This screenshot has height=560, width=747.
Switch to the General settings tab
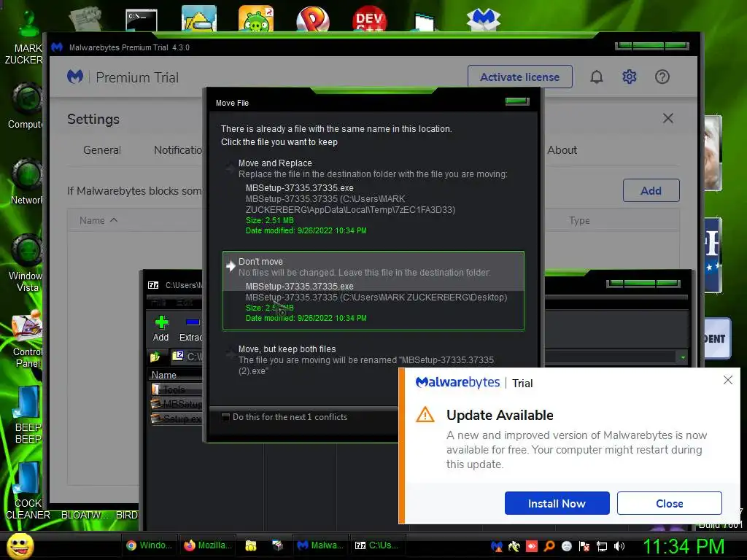(102, 150)
